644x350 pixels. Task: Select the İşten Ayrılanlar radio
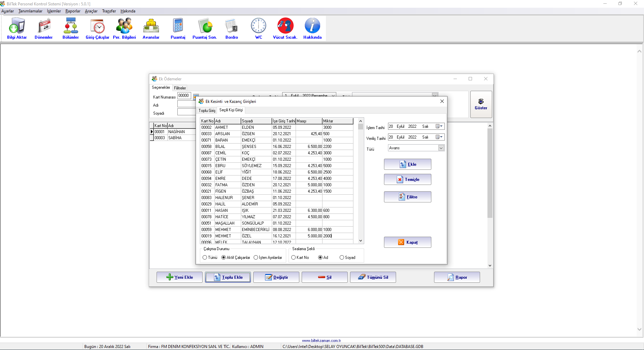256,258
